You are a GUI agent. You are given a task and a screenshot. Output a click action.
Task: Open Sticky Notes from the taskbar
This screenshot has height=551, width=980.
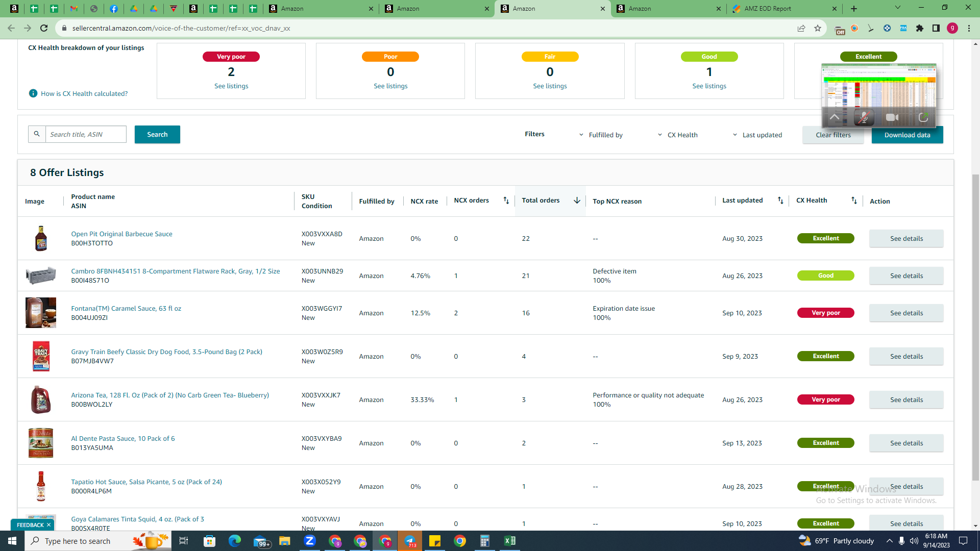pos(435,541)
